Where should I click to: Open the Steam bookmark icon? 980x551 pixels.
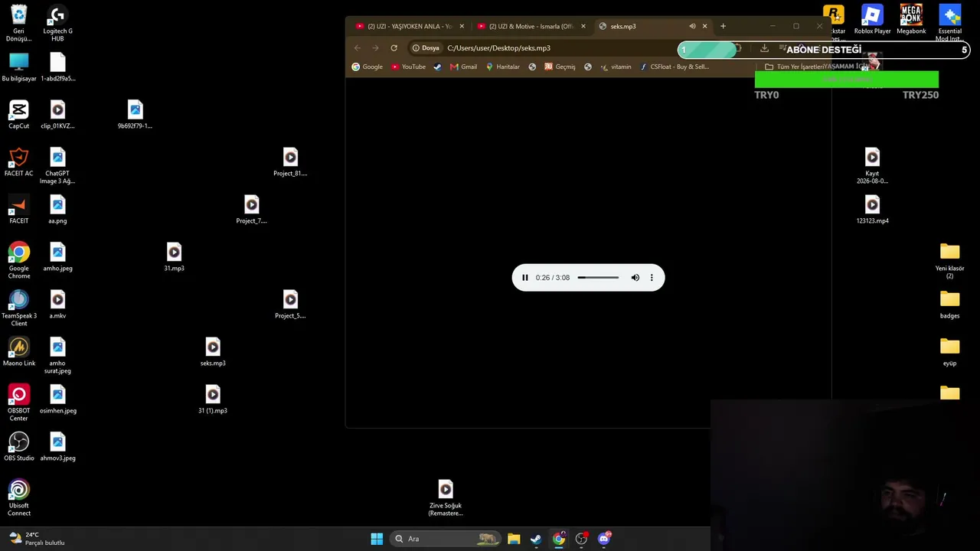coord(437,67)
